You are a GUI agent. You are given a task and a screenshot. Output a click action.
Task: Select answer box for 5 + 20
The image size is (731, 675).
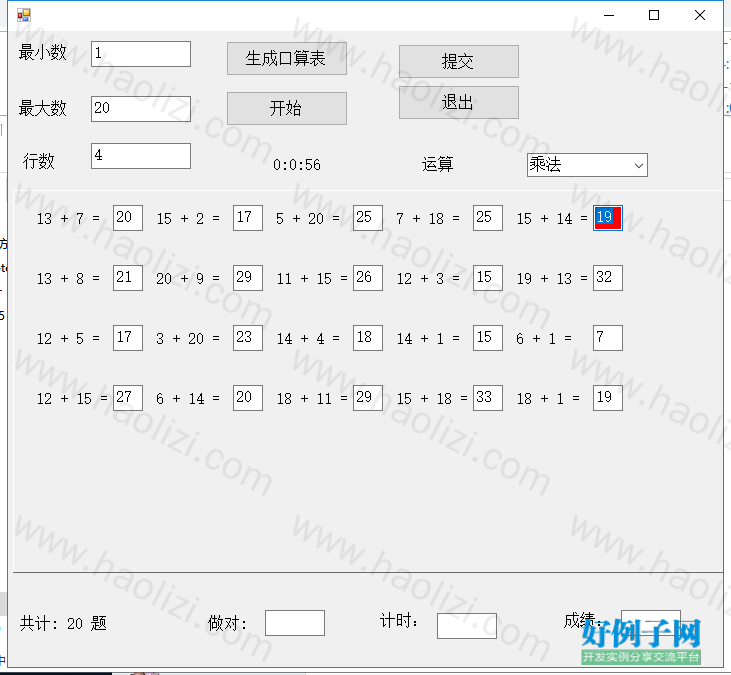368,218
